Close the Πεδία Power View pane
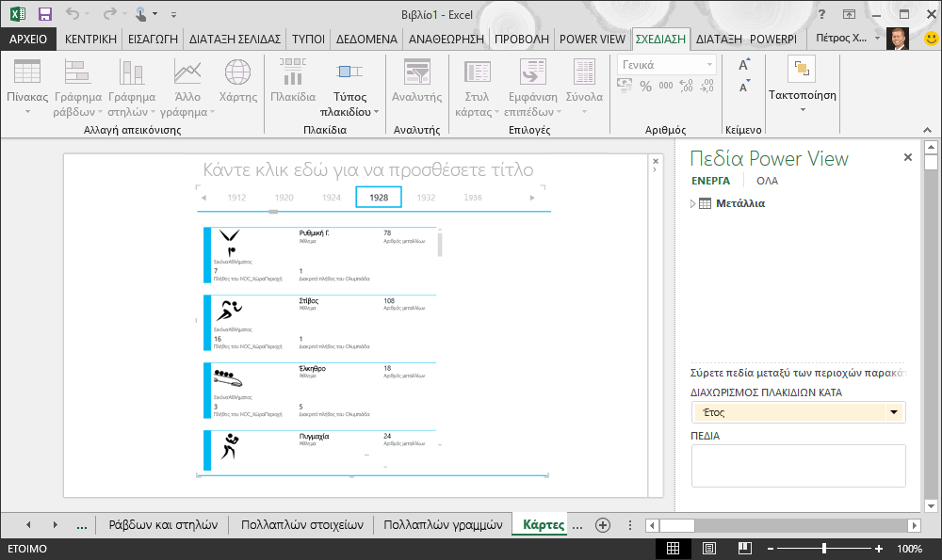Image resolution: width=942 pixels, height=560 pixels. coord(908,157)
